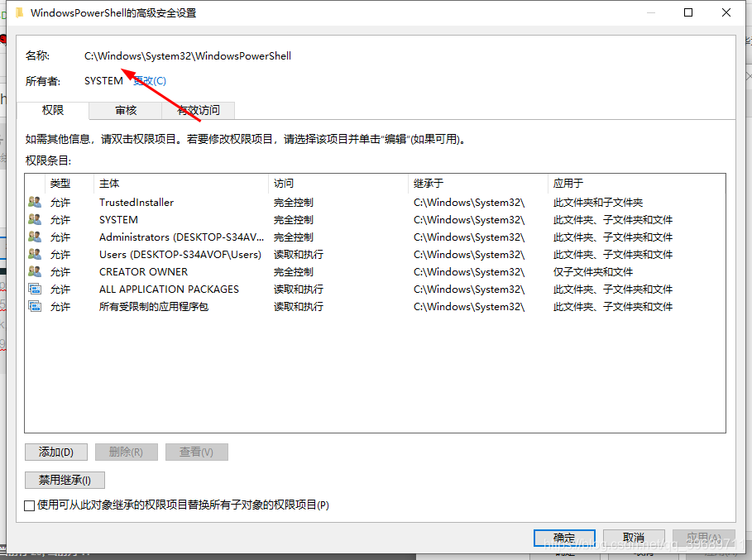Click the 应用(A) button
This screenshot has height=560, width=752.
703,538
